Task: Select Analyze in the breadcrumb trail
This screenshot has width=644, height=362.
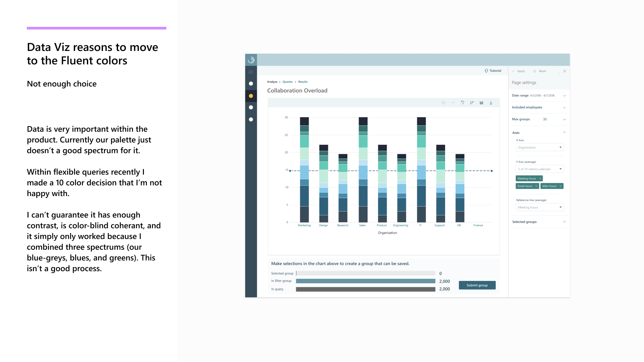Action: (x=272, y=81)
